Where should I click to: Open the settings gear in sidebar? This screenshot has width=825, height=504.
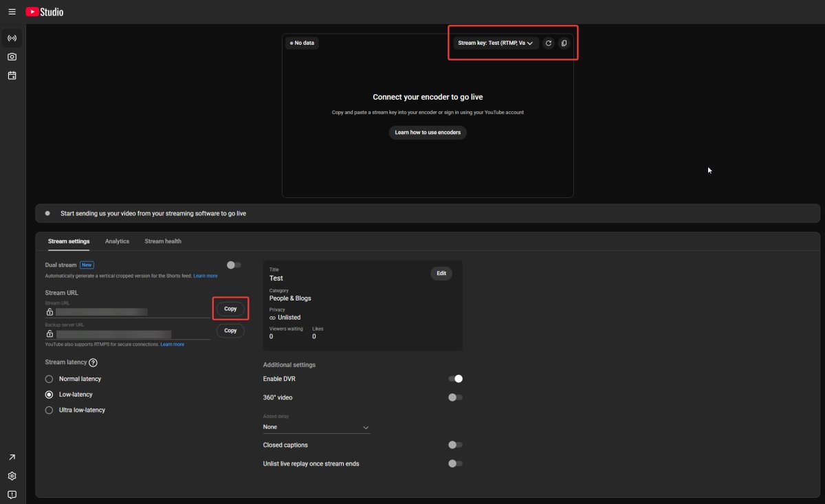[x=12, y=476]
